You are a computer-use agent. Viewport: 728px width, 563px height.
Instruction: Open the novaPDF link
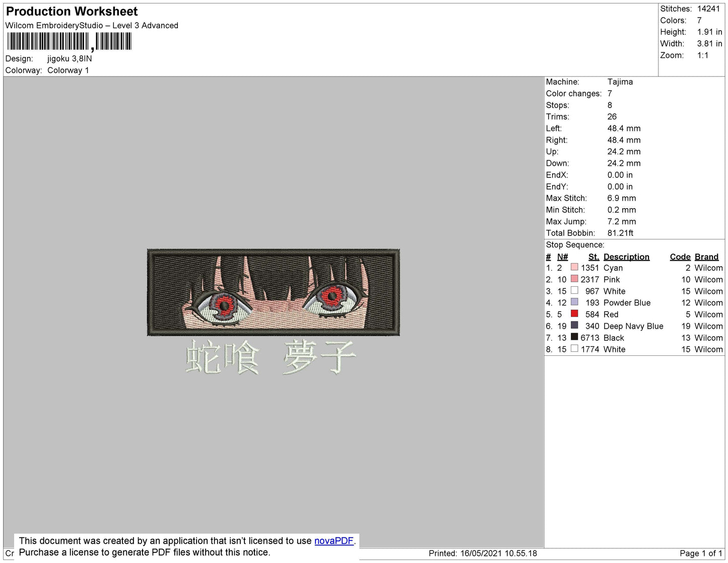(x=334, y=541)
